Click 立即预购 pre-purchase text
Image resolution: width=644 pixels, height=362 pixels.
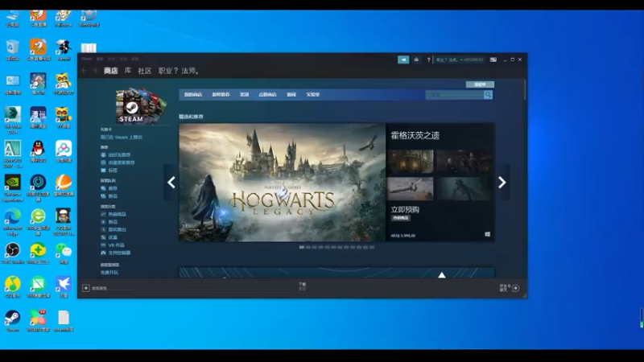click(405, 210)
